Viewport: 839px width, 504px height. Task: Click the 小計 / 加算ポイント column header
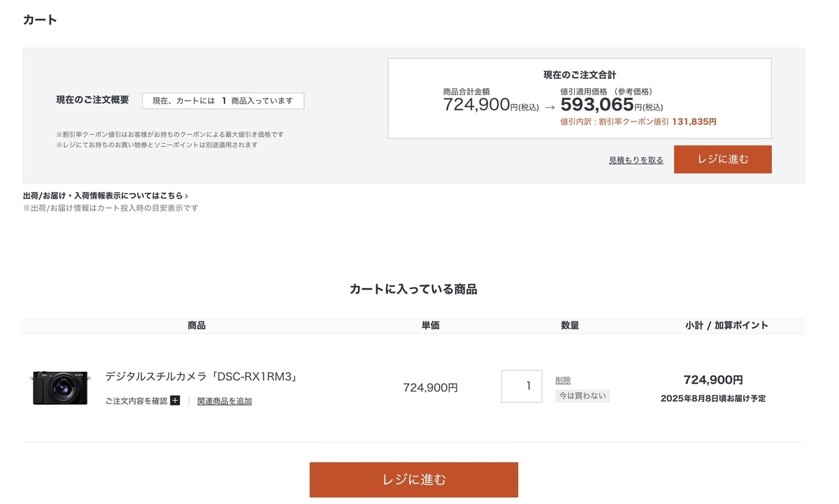pyautogui.click(x=727, y=325)
